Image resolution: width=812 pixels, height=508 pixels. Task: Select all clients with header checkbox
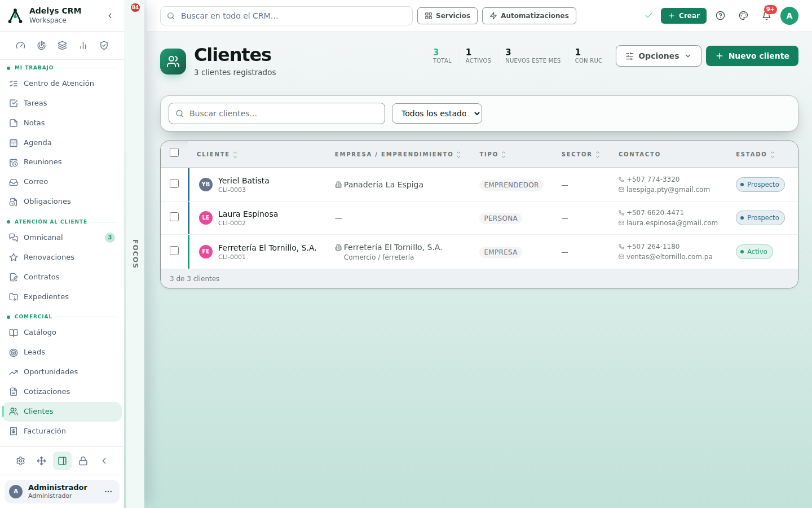174,152
